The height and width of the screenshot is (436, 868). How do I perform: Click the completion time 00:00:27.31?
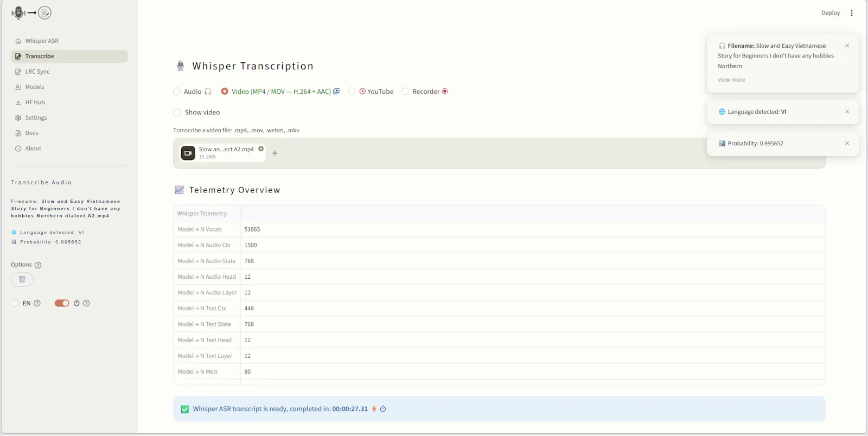(x=350, y=409)
